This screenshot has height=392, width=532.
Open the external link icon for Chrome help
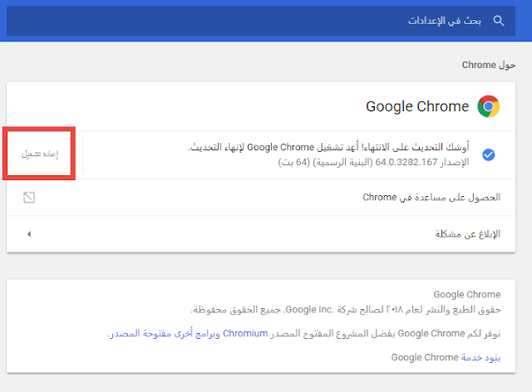pos(29,198)
